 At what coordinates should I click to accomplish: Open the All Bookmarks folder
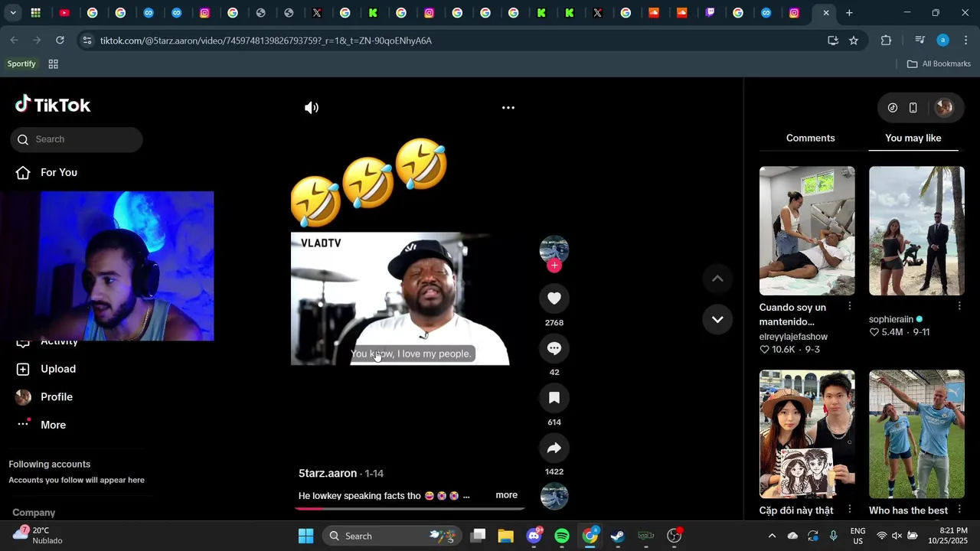939,64
